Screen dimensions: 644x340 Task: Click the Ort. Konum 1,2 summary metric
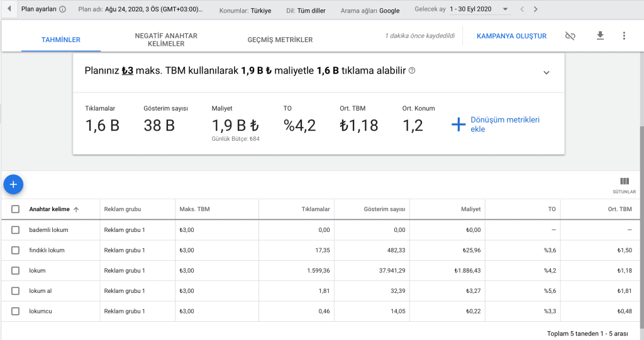click(x=418, y=120)
